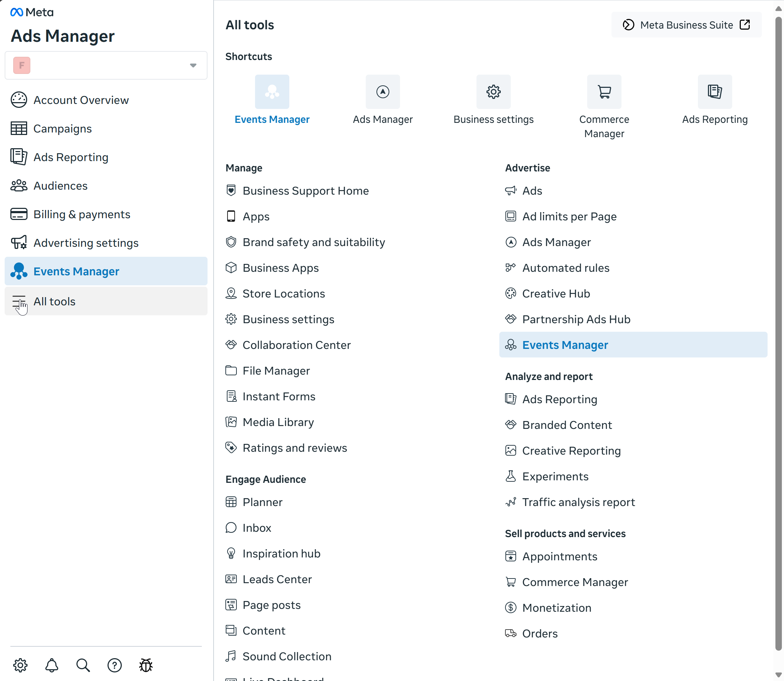Click Experiments in Analyze and report
784x681 pixels.
(555, 476)
